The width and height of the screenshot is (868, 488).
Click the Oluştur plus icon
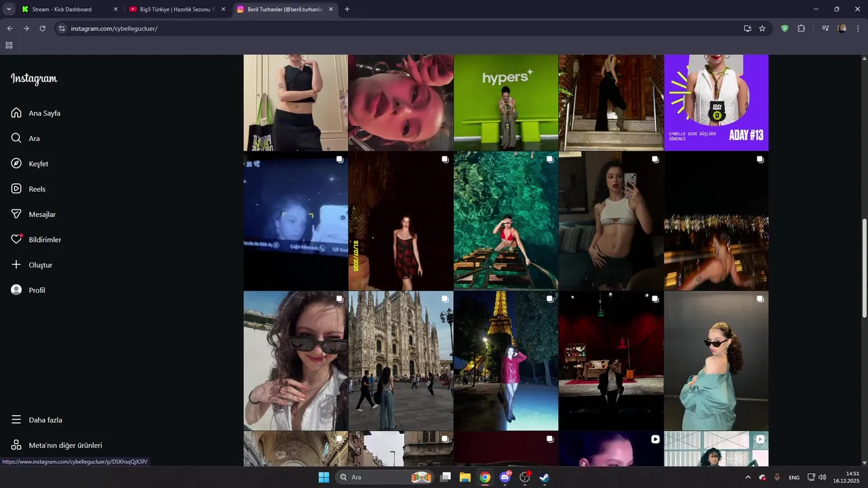coord(16,265)
